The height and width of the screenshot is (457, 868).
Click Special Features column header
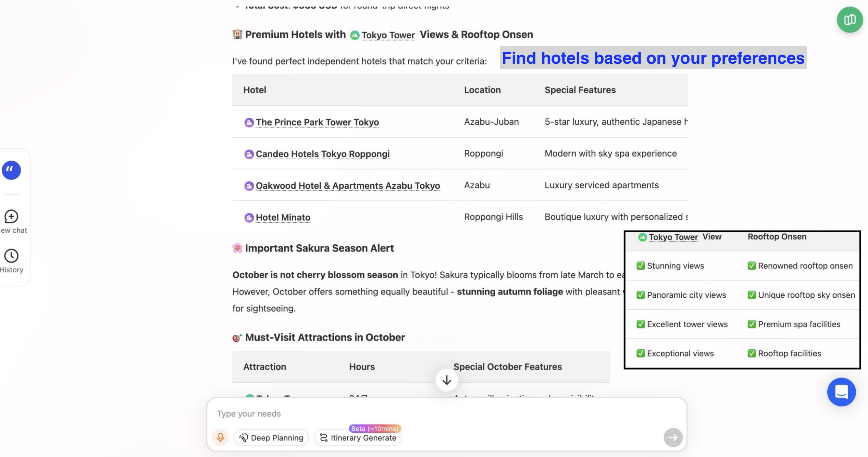(x=580, y=90)
